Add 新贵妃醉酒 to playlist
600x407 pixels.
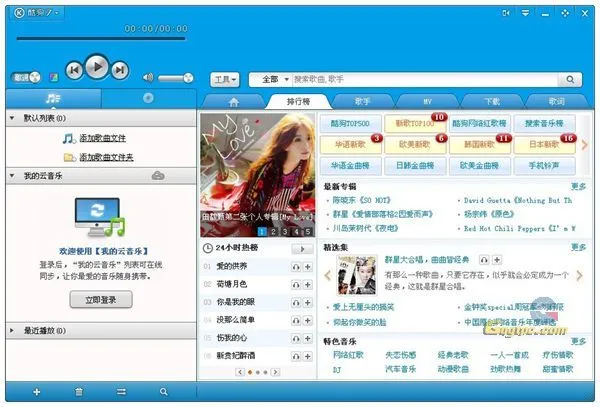coord(308,357)
